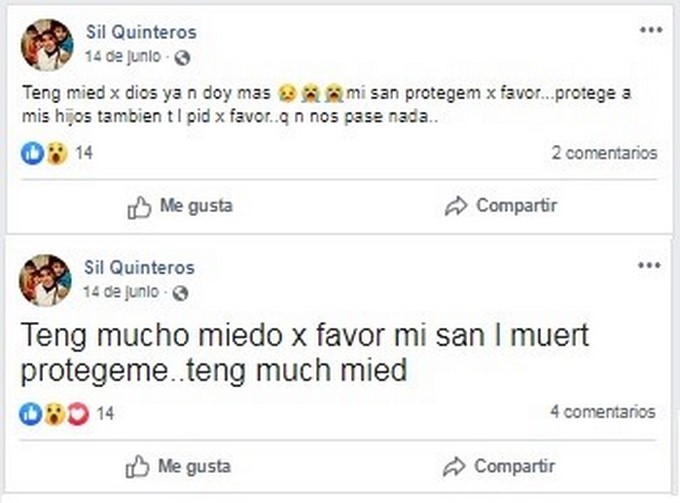The image size is (680, 503).
Task: View the wow reaction icon on first post
Action: pos(56,153)
